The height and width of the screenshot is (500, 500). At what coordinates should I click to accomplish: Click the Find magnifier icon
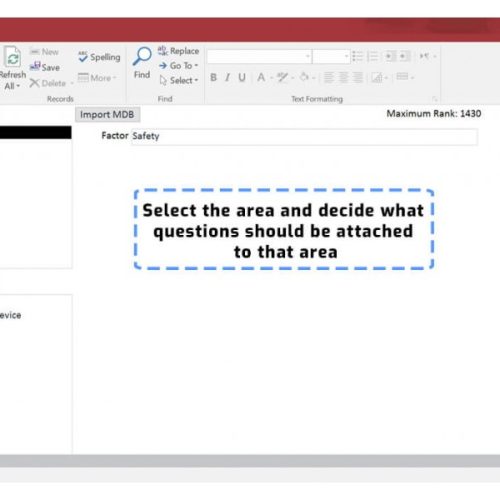pos(142,56)
